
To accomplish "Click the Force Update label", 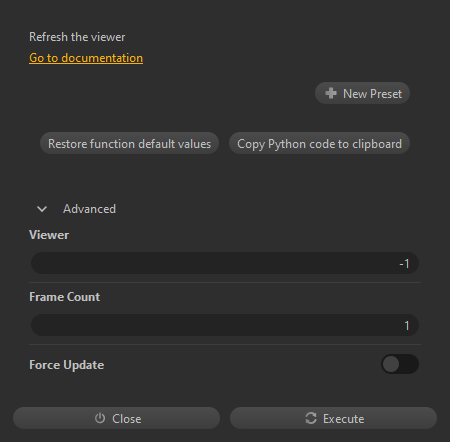I will (x=67, y=365).
